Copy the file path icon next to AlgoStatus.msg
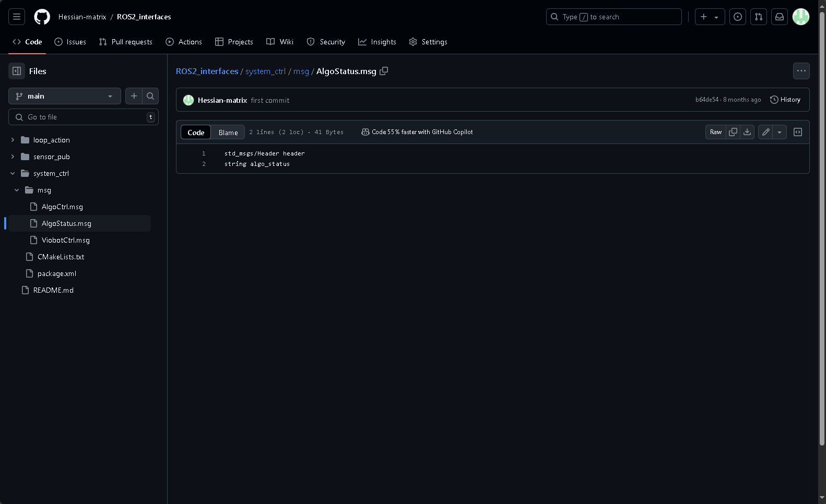This screenshot has height=504, width=826. (x=384, y=71)
